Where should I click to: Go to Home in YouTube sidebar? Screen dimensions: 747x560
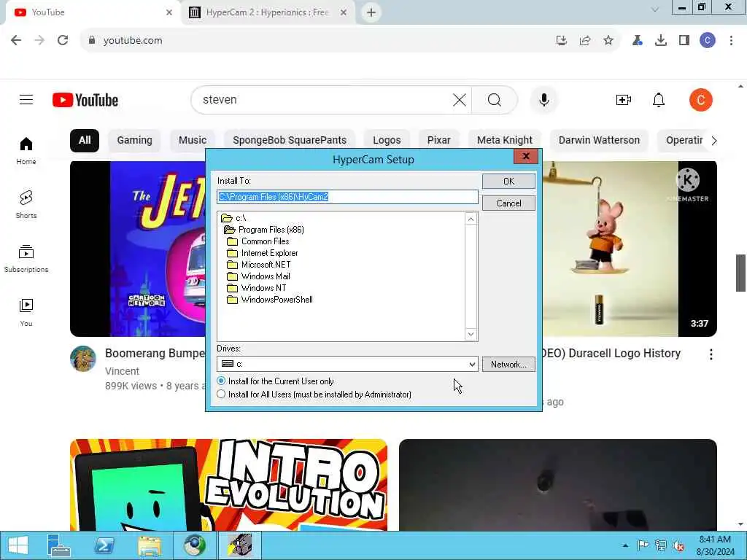click(x=26, y=151)
